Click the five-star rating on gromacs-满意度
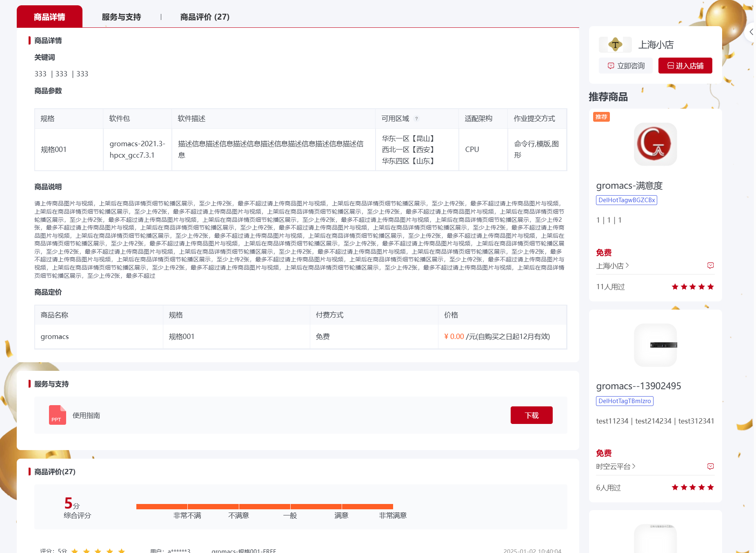The width and height of the screenshot is (756, 553). click(692, 287)
